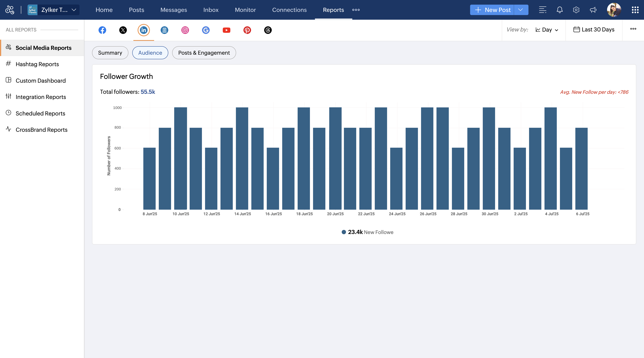The width and height of the screenshot is (644, 358).
Task: Open the Last 30 Days date range picker
Action: tap(594, 30)
